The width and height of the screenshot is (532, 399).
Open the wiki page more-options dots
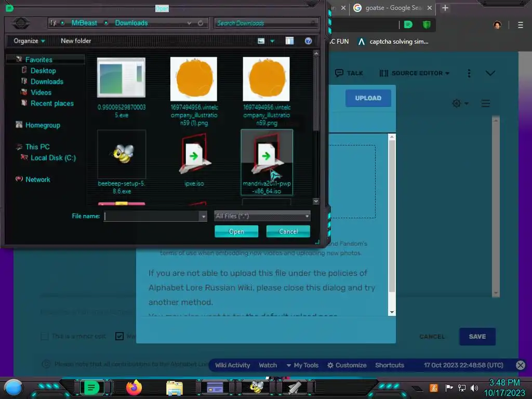(469, 73)
